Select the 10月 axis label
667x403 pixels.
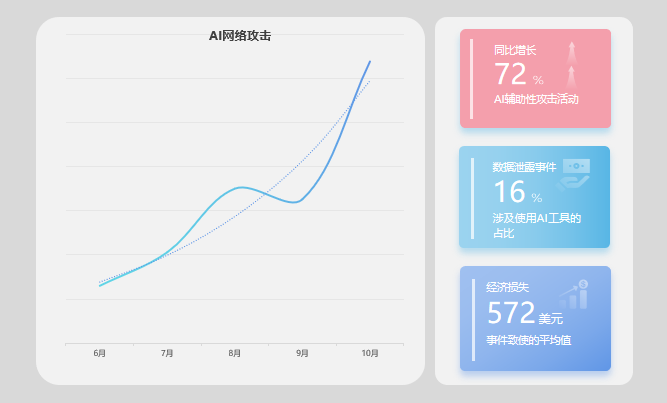click(370, 353)
